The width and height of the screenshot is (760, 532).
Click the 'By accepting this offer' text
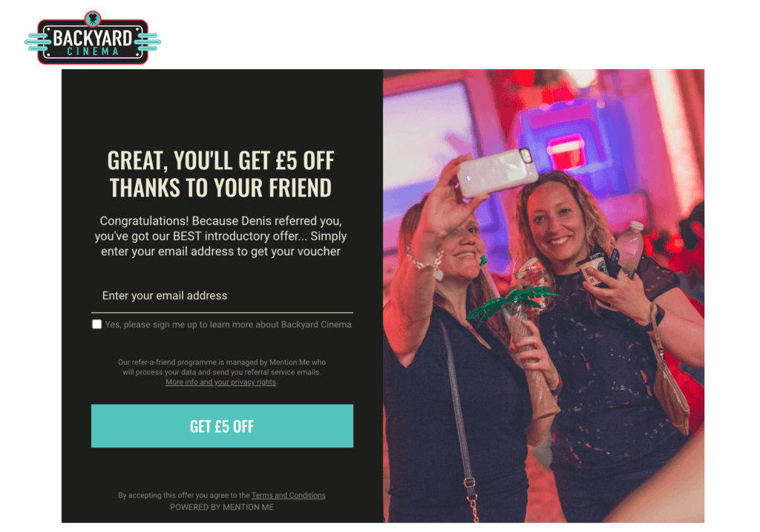(184, 495)
